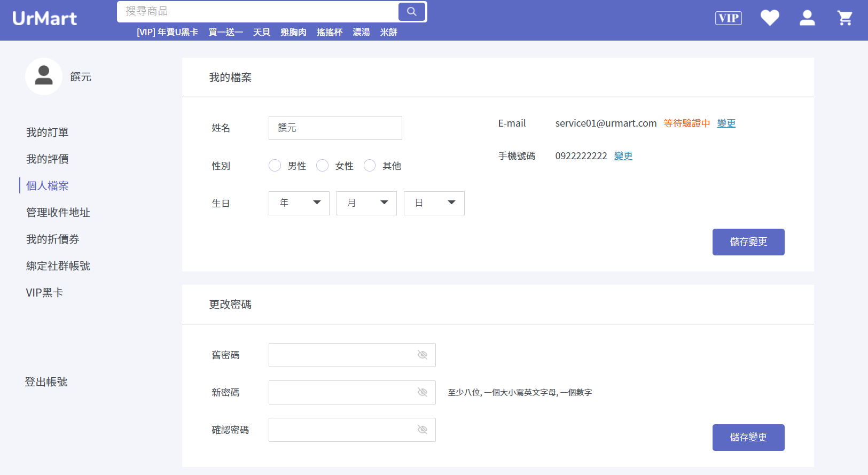The width and height of the screenshot is (868, 475).
Task: Open the account person icon
Action: [807, 18]
